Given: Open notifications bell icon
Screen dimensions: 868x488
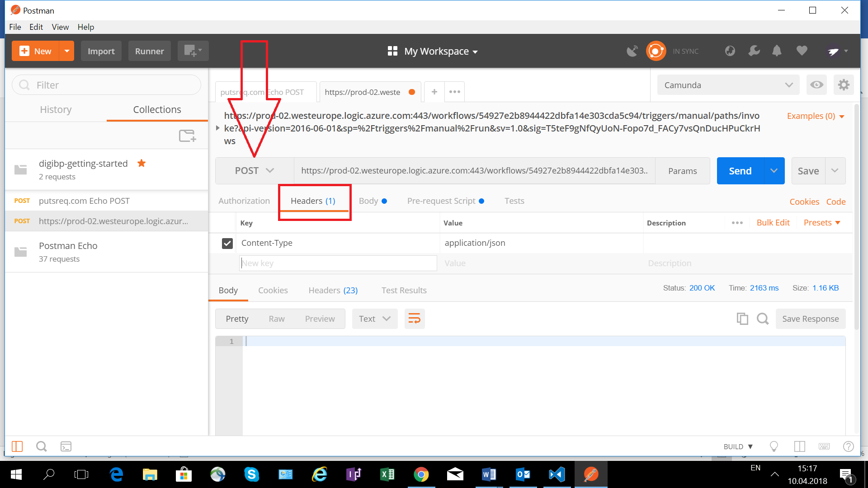Looking at the screenshot, I should (x=777, y=51).
